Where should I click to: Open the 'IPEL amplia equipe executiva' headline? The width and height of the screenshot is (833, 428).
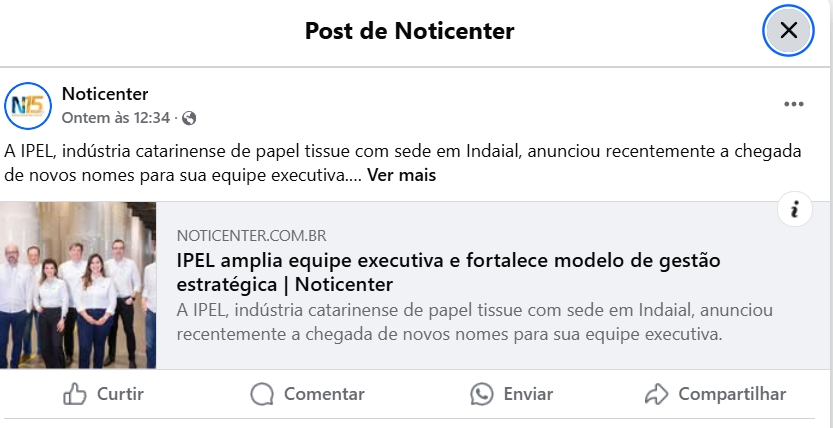coord(448,272)
